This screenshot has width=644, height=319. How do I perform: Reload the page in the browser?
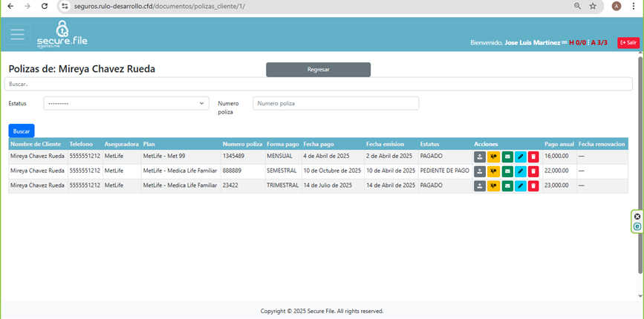45,6
